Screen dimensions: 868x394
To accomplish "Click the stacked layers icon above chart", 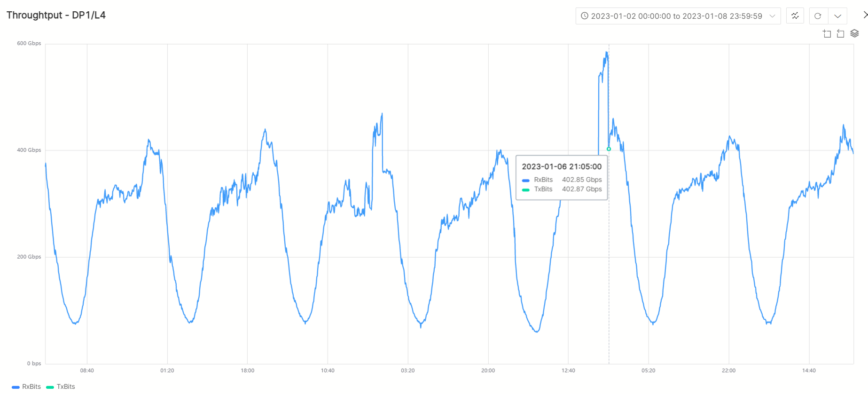I will (854, 33).
